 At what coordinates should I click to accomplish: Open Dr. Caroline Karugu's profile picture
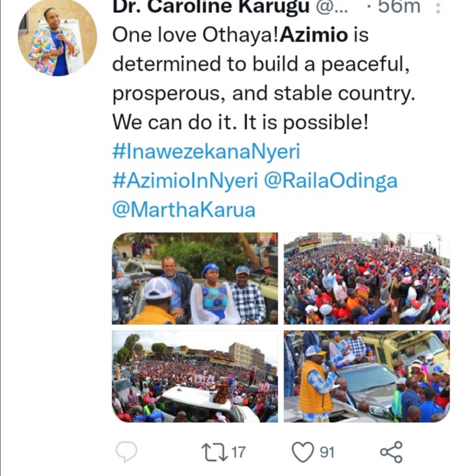(57, 37)
